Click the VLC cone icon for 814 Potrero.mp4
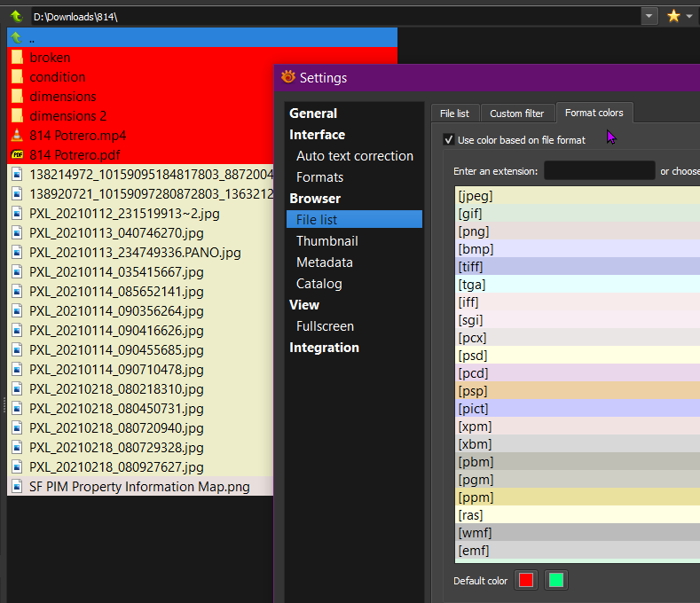700x603 pixels. 17,136
